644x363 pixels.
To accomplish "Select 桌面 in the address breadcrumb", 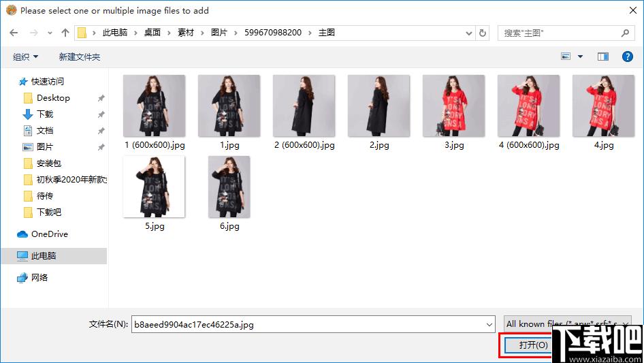I will tap(152, 33).
